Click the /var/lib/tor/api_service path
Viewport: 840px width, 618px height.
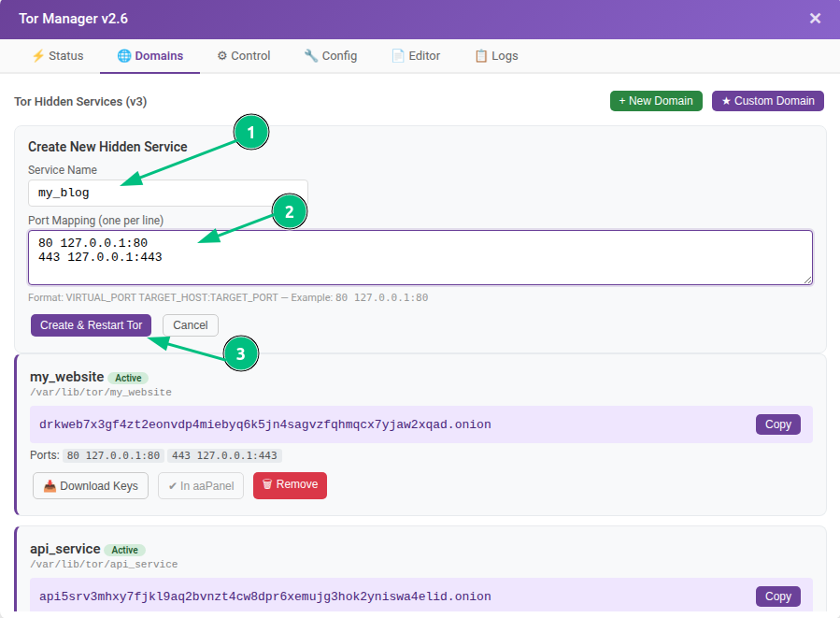coord(104,565)
